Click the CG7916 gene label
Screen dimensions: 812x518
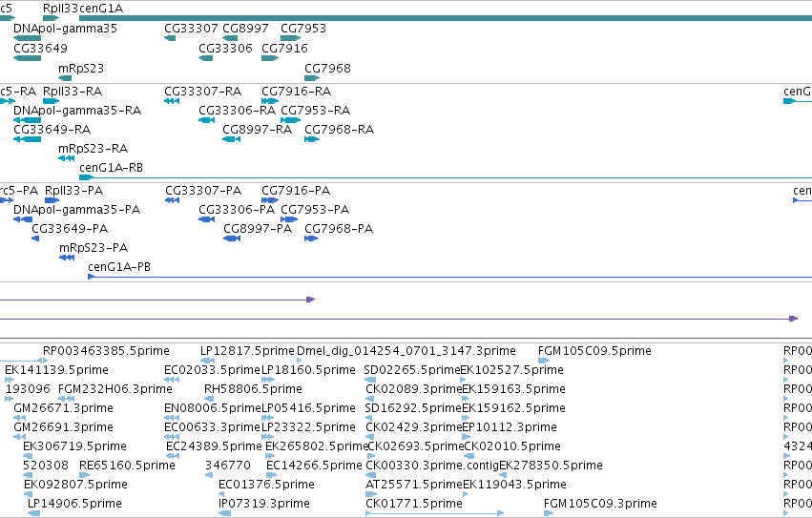tap(285, 48)
